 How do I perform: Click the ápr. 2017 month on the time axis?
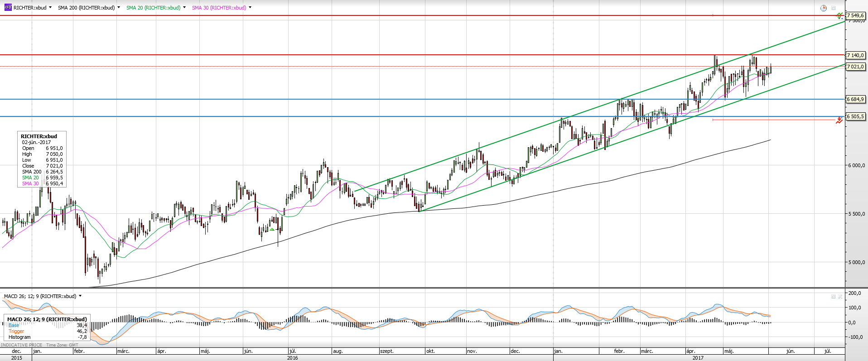[x=690, y=351]
